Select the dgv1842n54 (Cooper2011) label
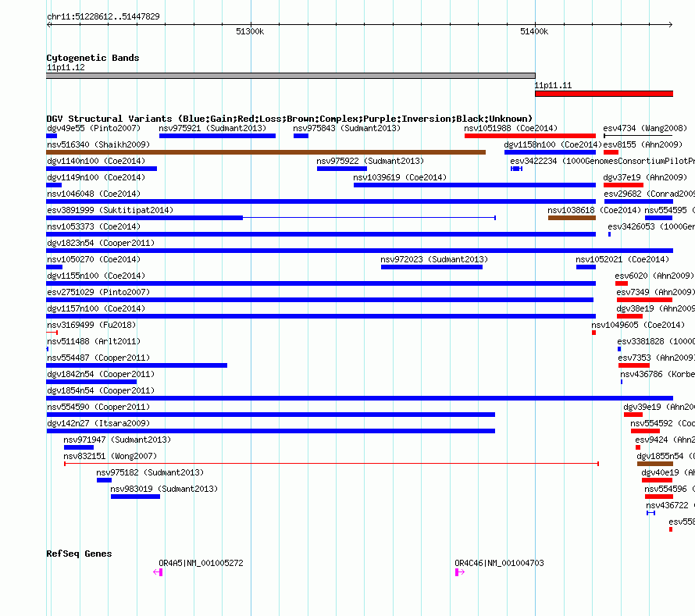Screen dimensions: 695x616 tap(101, 374)
